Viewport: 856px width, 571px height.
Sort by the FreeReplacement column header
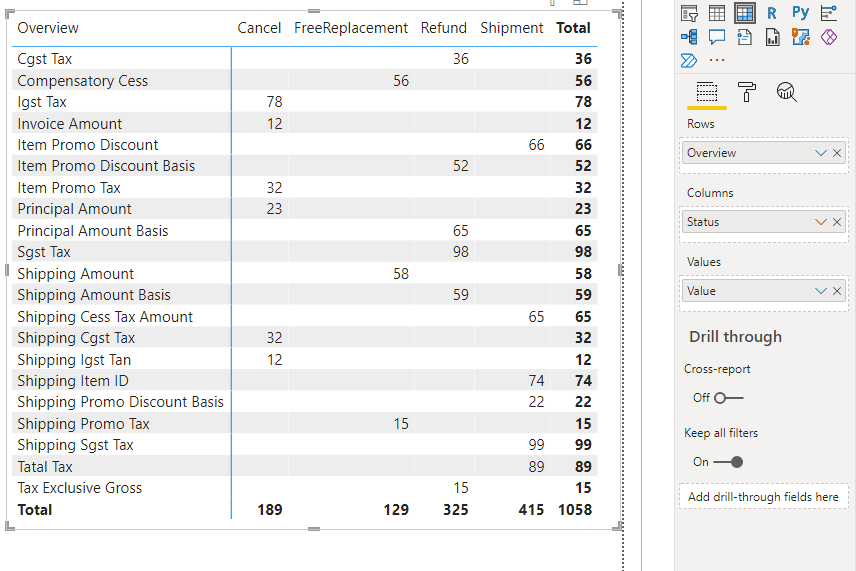350,28
